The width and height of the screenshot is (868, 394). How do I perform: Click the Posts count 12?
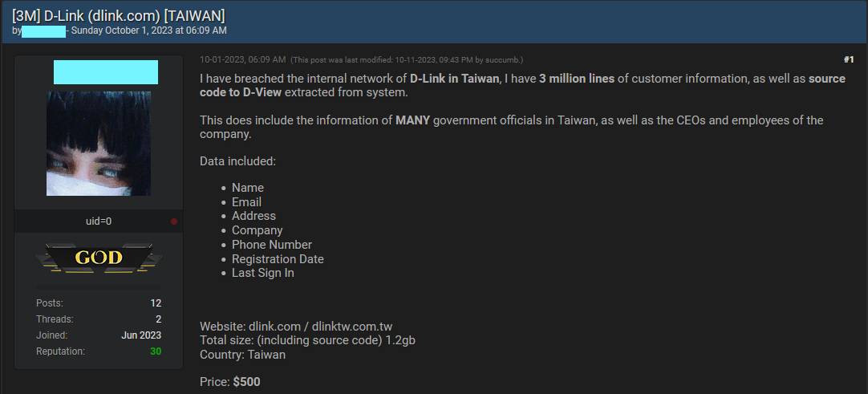[156, 303]
